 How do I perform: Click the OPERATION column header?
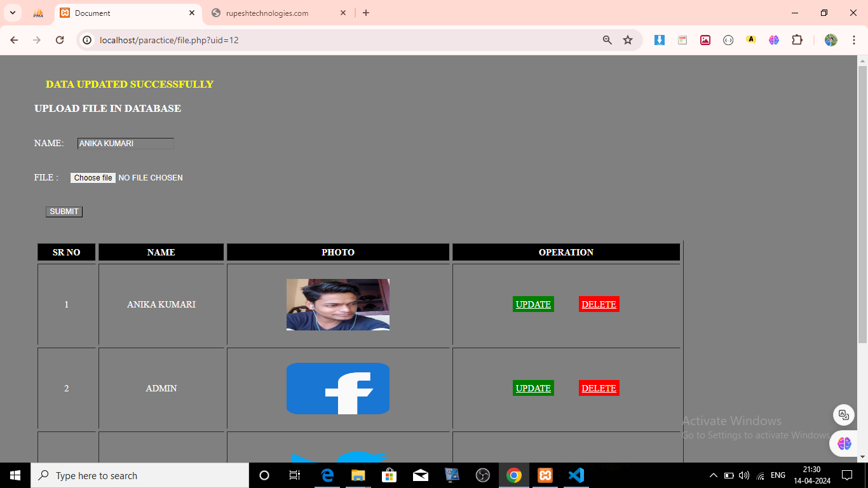(566, 252)
